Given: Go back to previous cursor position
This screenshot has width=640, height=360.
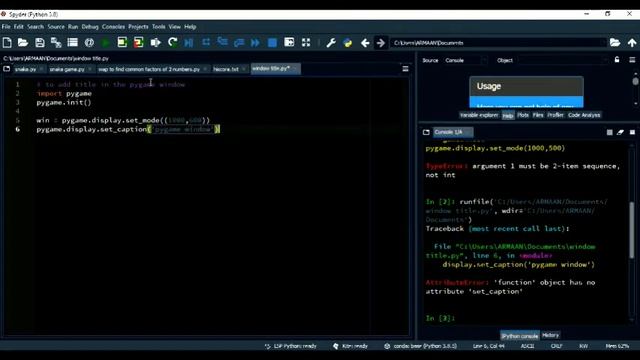Looking at the screenshot, I should coord(365,42).
